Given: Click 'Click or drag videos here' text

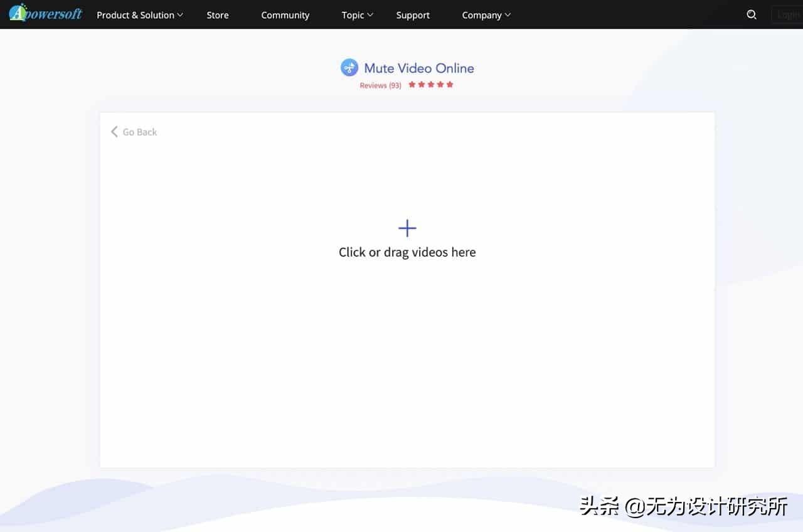Looking at the screenshot, I should point(407,252).
